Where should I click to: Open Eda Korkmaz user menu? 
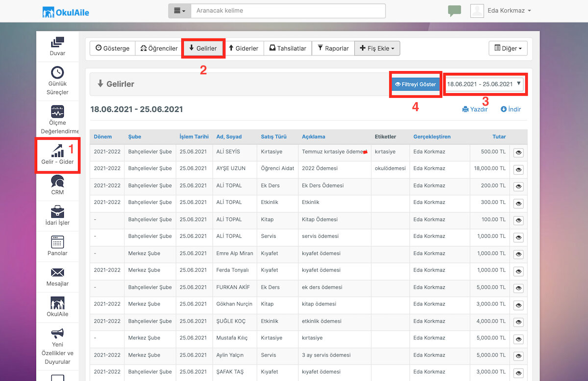501,11
